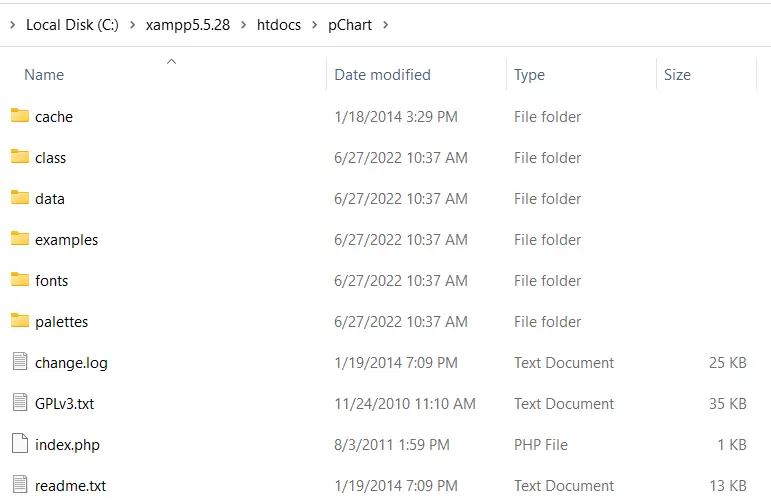Click the change.log text file icon
This screenshot has height=504, width=771.
(x=20, y=362)
